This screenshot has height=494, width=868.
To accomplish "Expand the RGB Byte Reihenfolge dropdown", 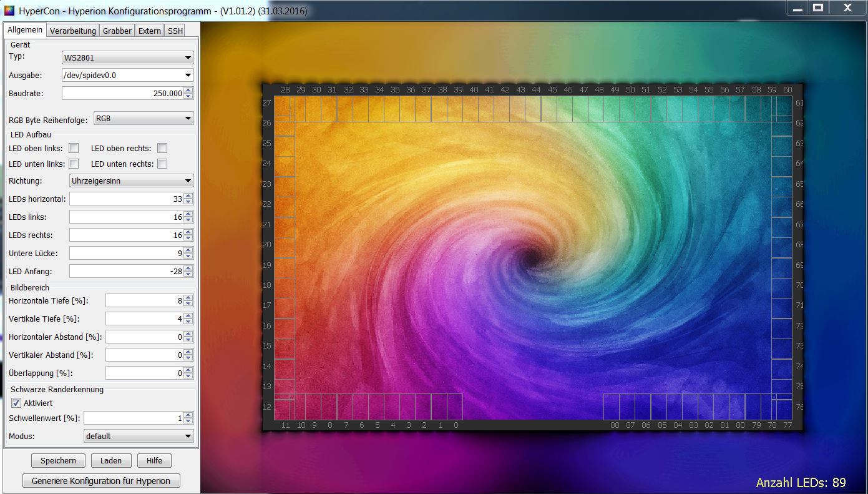I will click(x=143, y=118).
